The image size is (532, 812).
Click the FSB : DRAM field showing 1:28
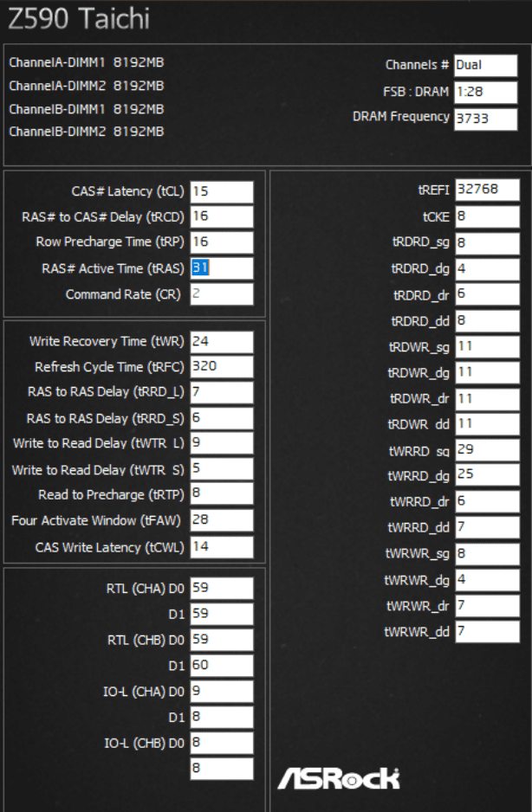coord(486,92)
